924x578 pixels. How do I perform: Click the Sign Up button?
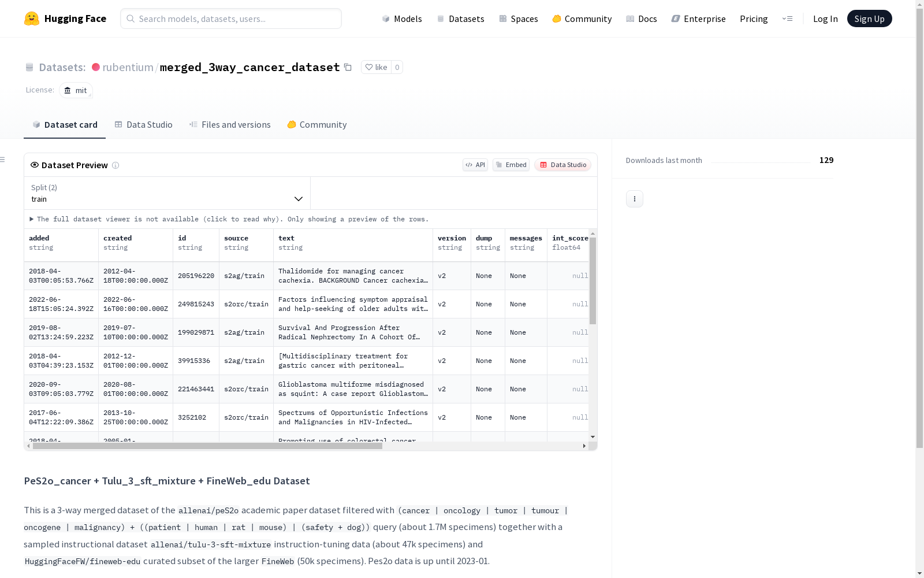click(869, 18)
